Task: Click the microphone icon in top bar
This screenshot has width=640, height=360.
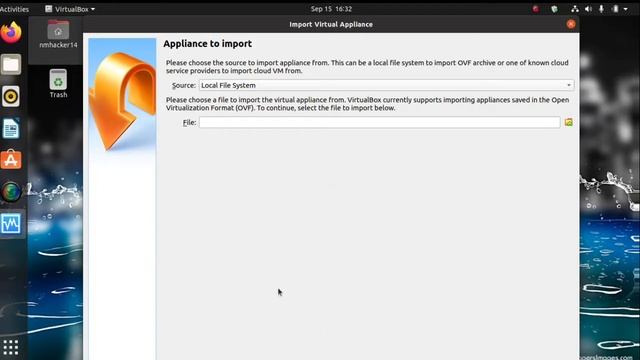Action: 601,9
